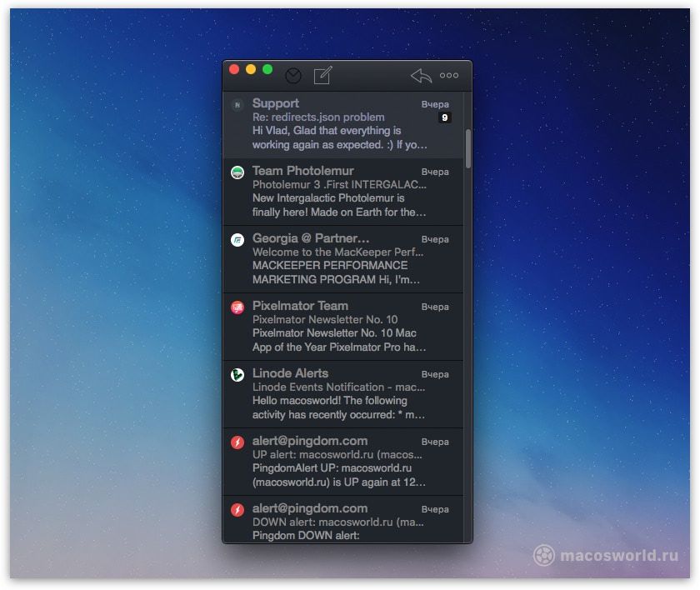Click Linode Alerts avatar icon
The width and height of the screenshot is (700, 590).
coord(237,374)
